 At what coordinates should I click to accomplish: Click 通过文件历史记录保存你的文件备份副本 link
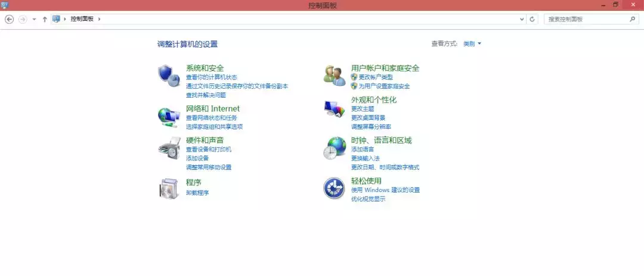coord(237,86)
